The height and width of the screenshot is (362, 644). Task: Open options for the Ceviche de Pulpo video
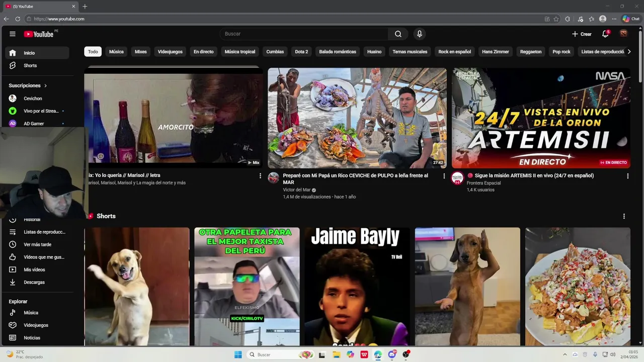click(x=444, y=176)
